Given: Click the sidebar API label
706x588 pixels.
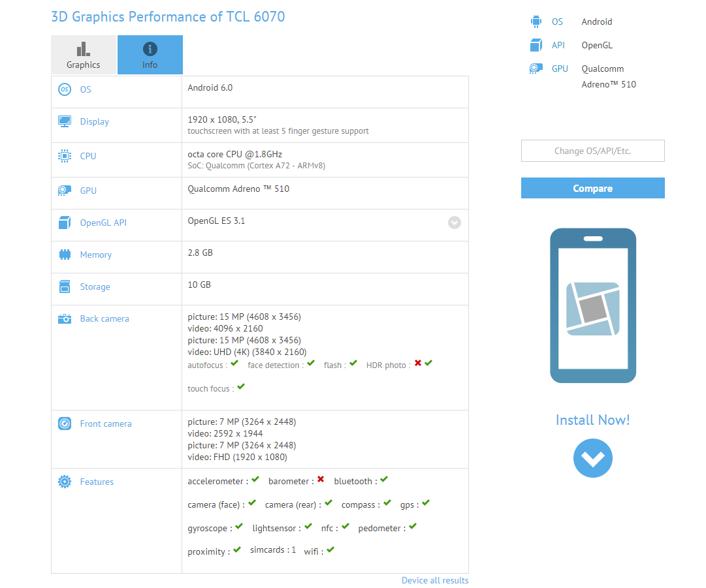Looking at the screenshot, I should tap(558, 45).
